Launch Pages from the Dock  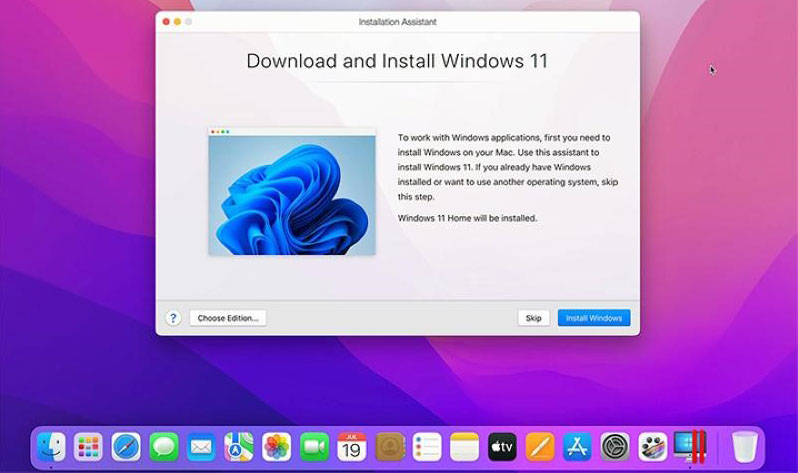click(540, 447)
